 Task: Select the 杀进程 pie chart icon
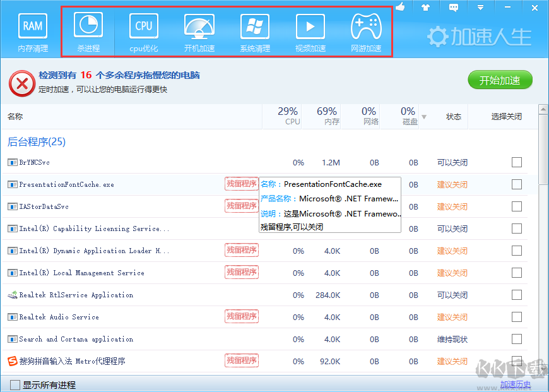(88, 32)
